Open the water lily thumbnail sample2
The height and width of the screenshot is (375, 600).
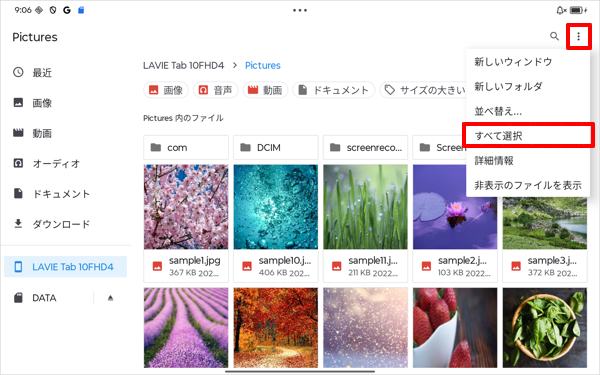[455, 207]
